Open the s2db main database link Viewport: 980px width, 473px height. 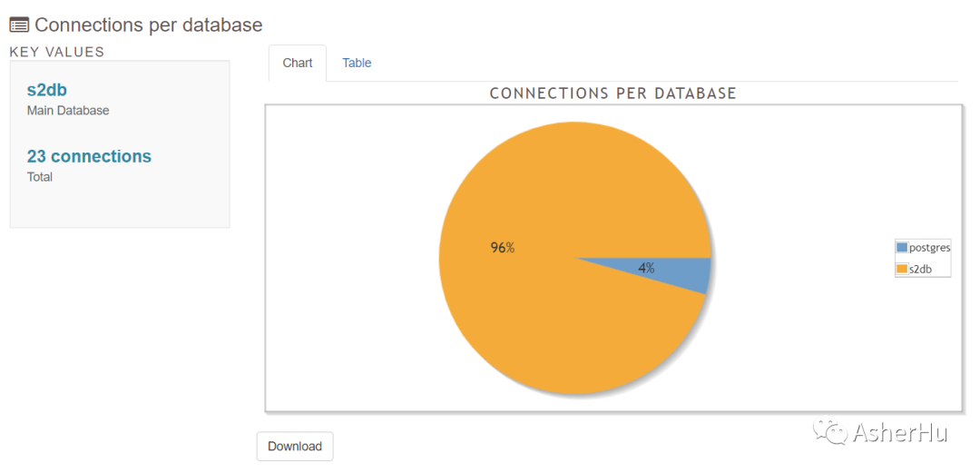click(47, 90)
